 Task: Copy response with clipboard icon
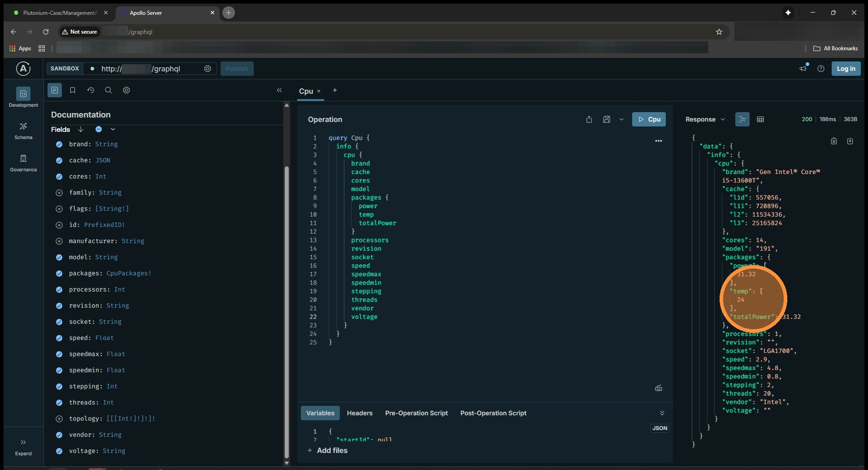[834, 141]
